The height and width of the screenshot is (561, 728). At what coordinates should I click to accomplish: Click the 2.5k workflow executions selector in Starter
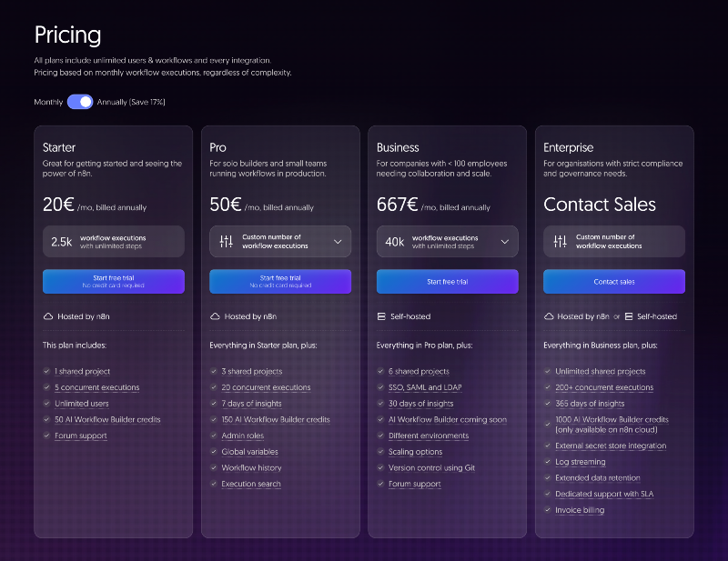pos(113,240)
